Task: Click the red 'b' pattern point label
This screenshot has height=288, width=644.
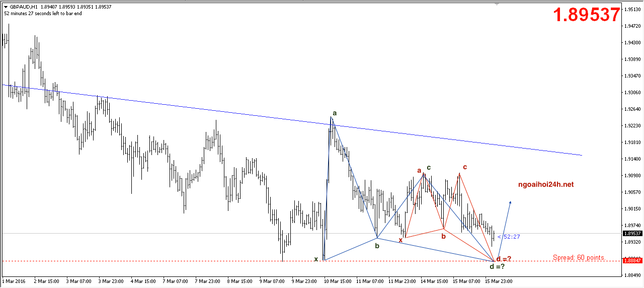Action: pyautogui.click(x=443, y=236)
